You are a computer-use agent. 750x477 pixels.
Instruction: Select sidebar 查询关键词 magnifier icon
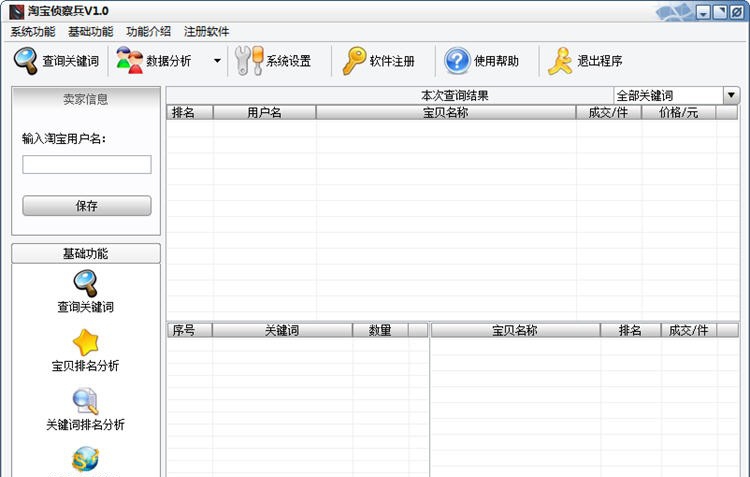(86, 283)
